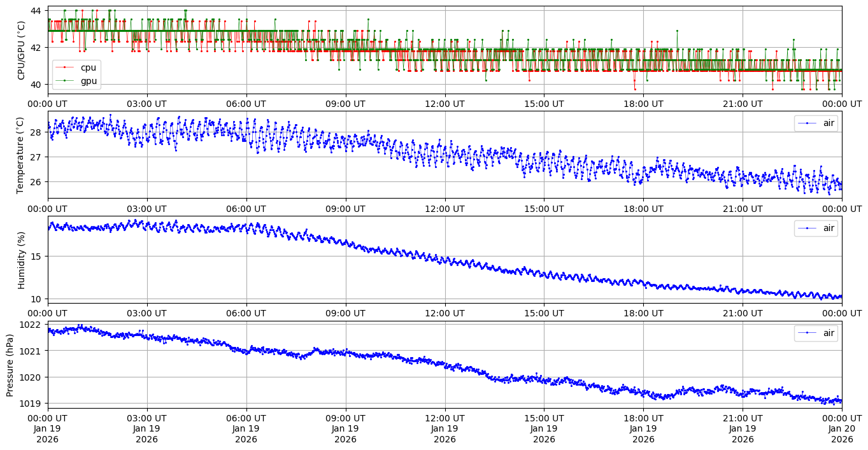This screenshot has height=450, width=868.
Task: Click '09:00 UT' tick below the Humidity plot
Action: [x=345, y=313]
